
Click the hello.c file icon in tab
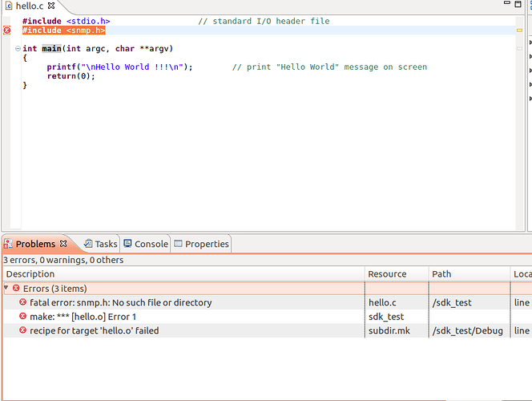[x=9, y=6]
